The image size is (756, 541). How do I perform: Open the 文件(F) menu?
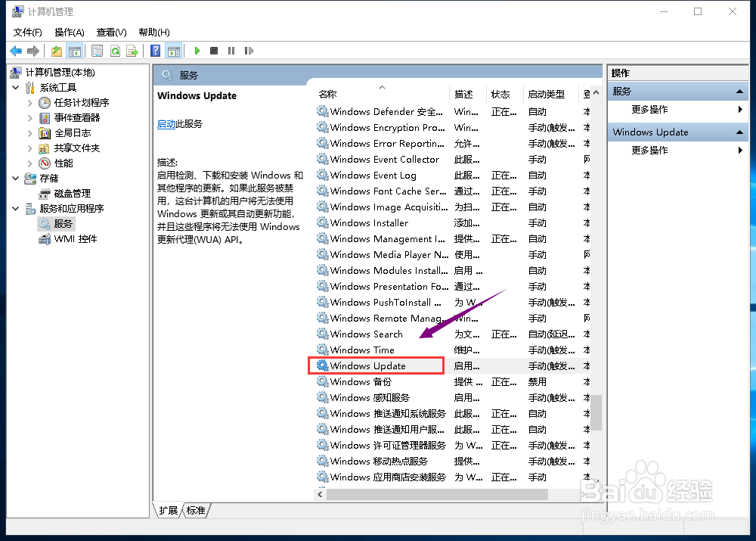(x=27, y=33)
